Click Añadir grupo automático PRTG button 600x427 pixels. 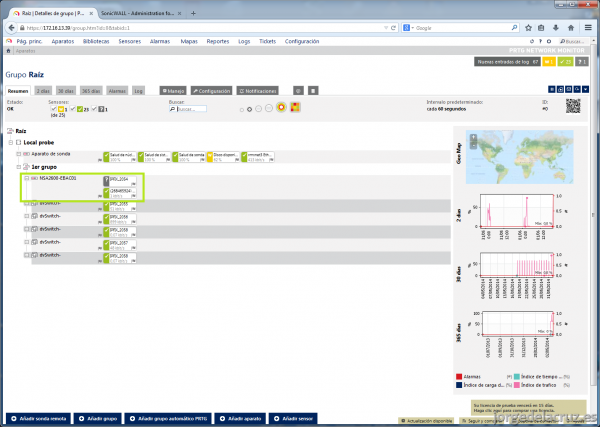click(x=168, y=419)
